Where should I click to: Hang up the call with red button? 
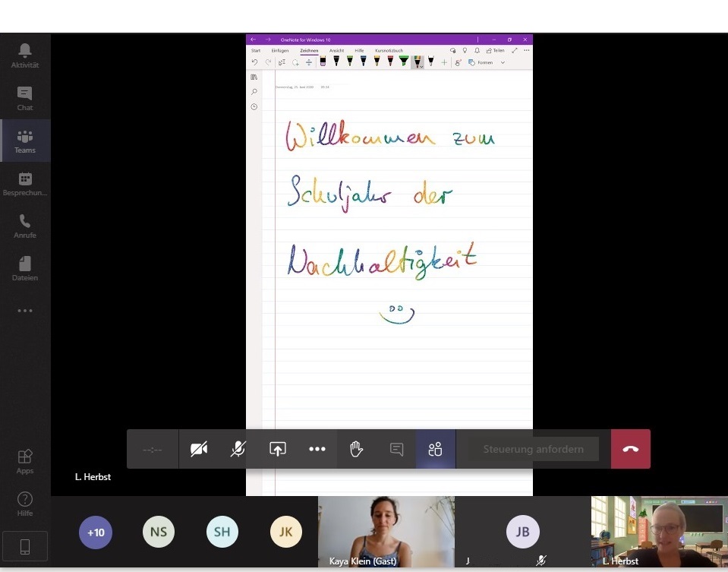tap(631, 449)
